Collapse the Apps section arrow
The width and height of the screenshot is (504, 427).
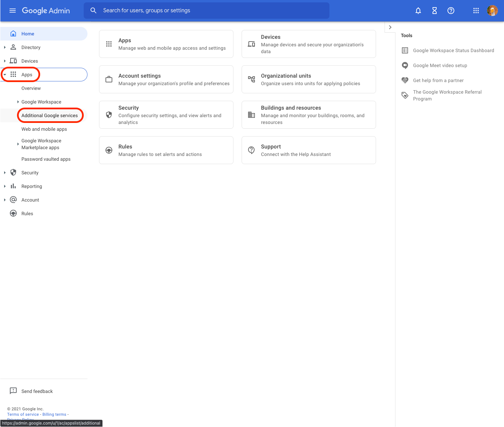[5, 75]
